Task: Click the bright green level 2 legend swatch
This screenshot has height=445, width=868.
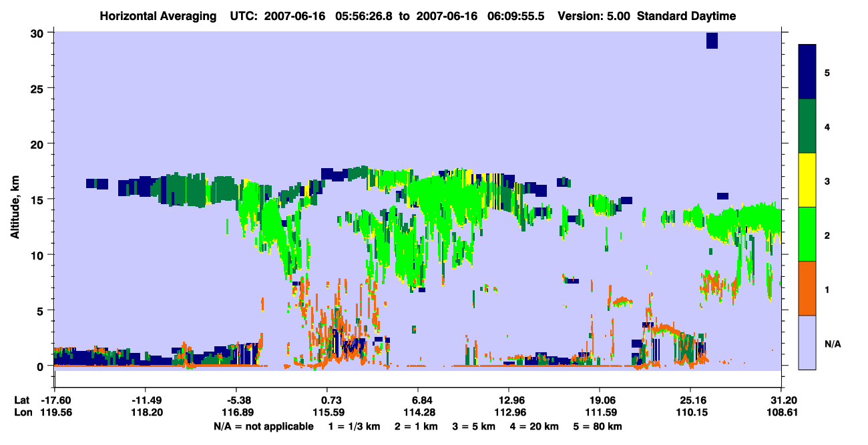Action: [x=808, y=234]
